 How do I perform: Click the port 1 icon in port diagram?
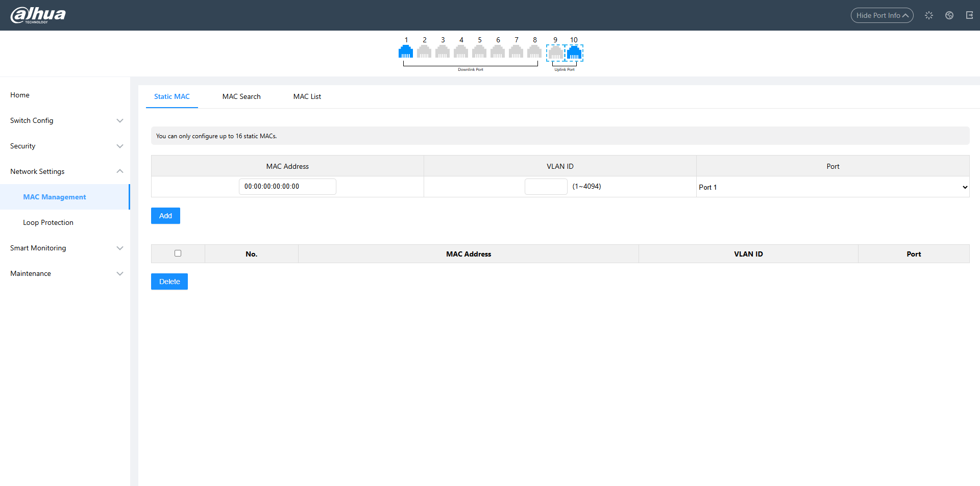406,52
